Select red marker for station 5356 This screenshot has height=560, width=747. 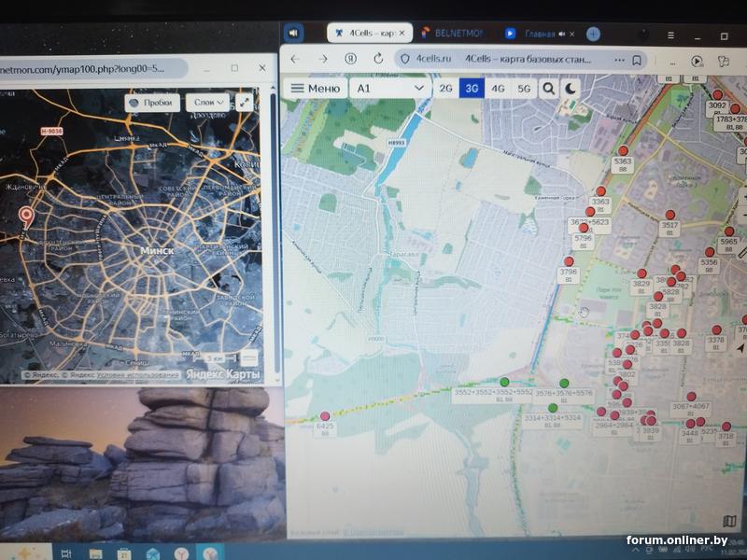pyautogui.click(x=710, y=252)
